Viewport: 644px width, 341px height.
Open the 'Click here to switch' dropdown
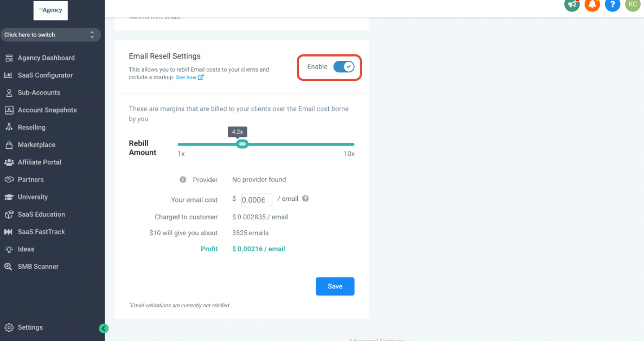(50, 35)
